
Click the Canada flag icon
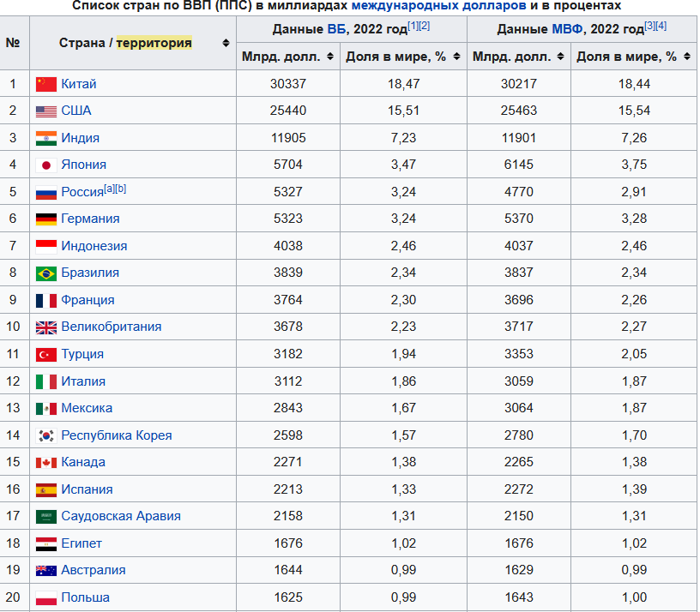pos(46,463)
